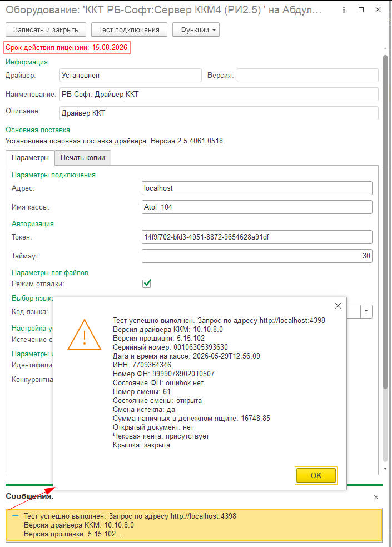Toggle the Режим отладки checkbox
The height and width of the screenshot is (547, 392).
pos(147,284)
